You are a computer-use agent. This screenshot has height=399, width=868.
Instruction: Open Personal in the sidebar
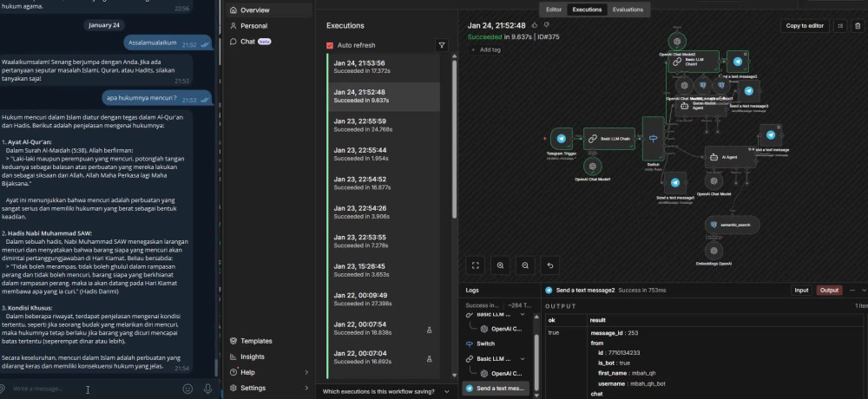click(270, 25)
